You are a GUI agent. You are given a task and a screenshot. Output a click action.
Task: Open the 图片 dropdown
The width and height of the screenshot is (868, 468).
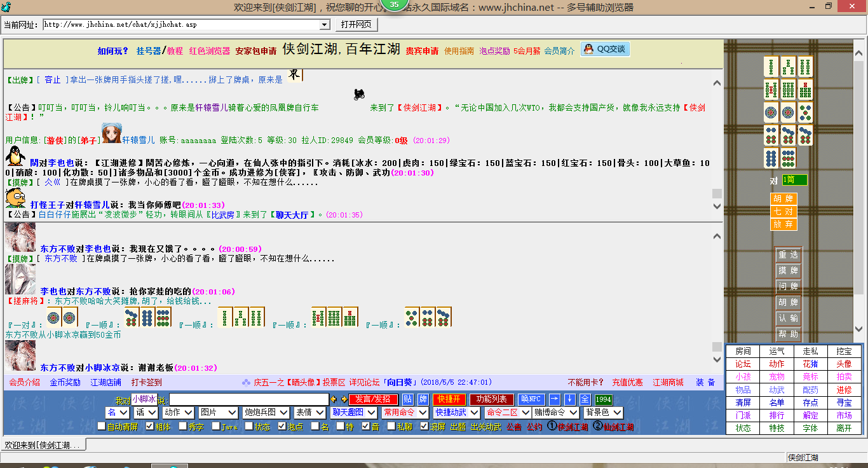click(217, 413)
